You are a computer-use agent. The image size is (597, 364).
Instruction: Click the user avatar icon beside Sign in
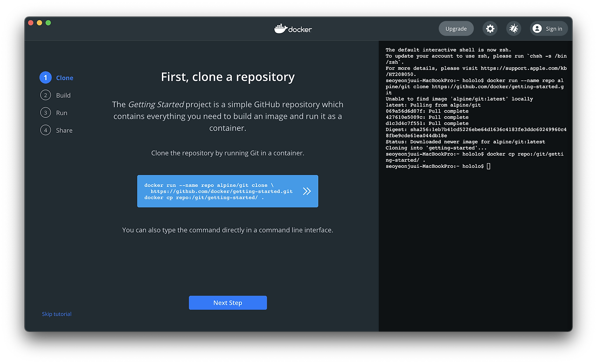click(537, 28)
